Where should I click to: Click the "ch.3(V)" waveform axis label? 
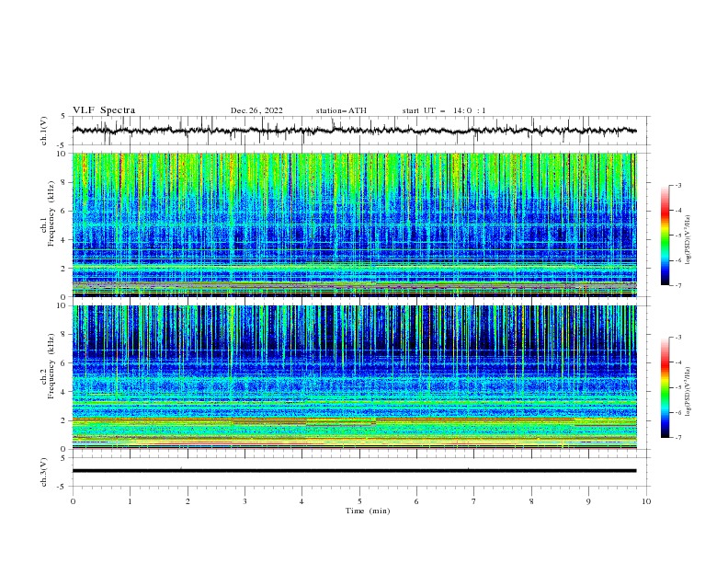(x=44, y=472)
